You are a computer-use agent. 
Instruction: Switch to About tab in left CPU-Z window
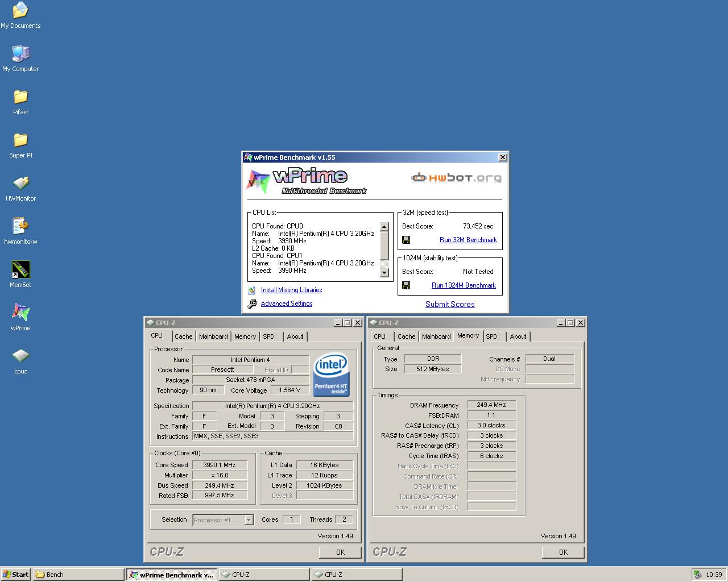click(295, 336)
